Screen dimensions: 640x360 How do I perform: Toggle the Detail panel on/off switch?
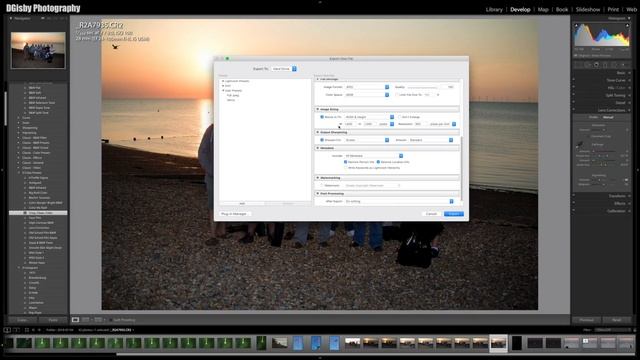tap(573, 102)
